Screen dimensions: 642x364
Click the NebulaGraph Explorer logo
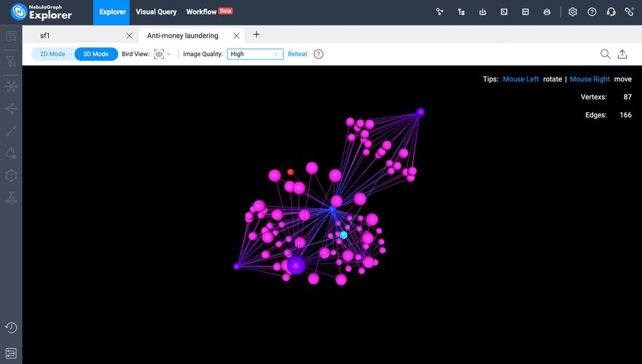(x=42, y=12)
